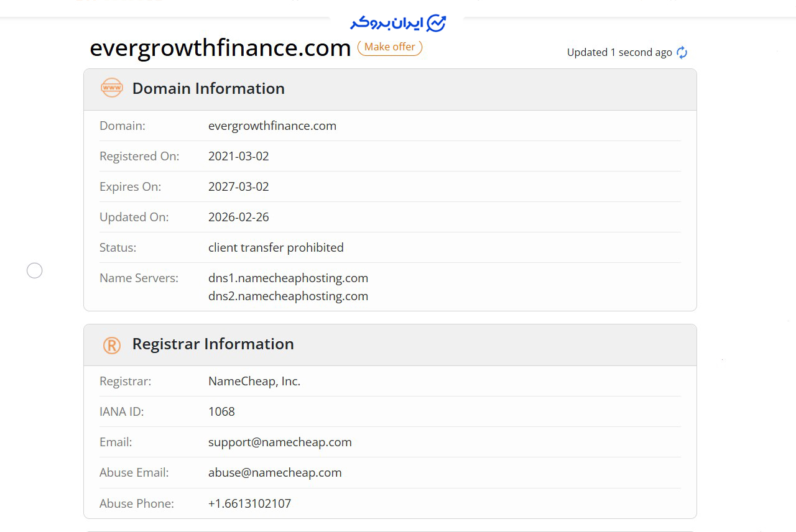This screenshot has height=532, width=796.
Task: Click the registration date 2021-03-02
Action: coord(239,156)
